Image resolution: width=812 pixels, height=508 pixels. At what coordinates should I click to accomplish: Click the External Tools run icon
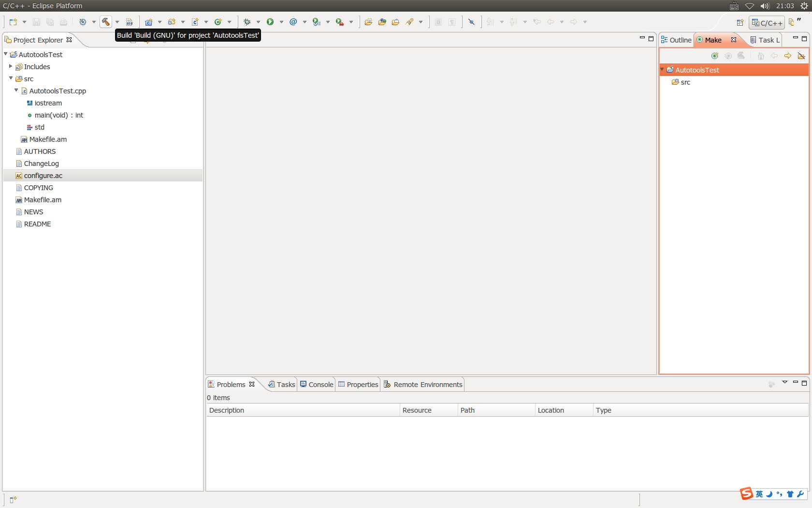pos(340,22)
